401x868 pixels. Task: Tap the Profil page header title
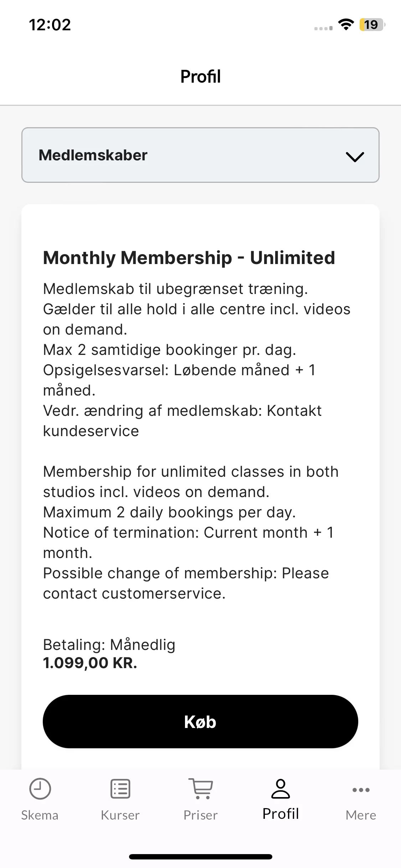(x=200, y=76)
